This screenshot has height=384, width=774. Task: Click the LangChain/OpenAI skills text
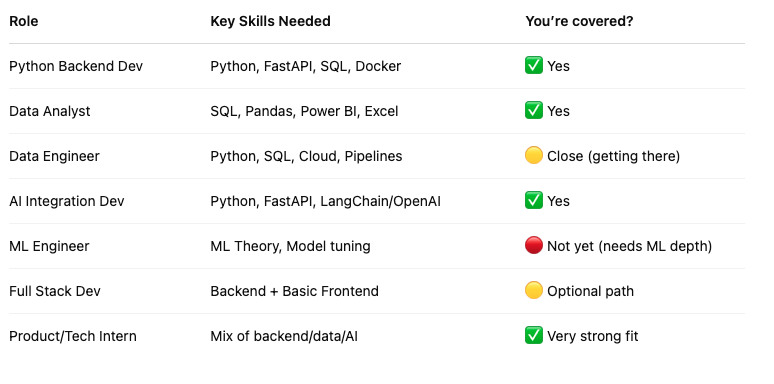381,201
